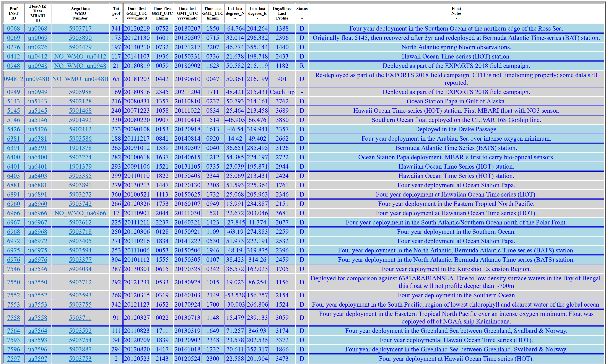This screenshot has width=607, height=364.
Task: Open float ID link 7558
Action: (x=13, y=318)
